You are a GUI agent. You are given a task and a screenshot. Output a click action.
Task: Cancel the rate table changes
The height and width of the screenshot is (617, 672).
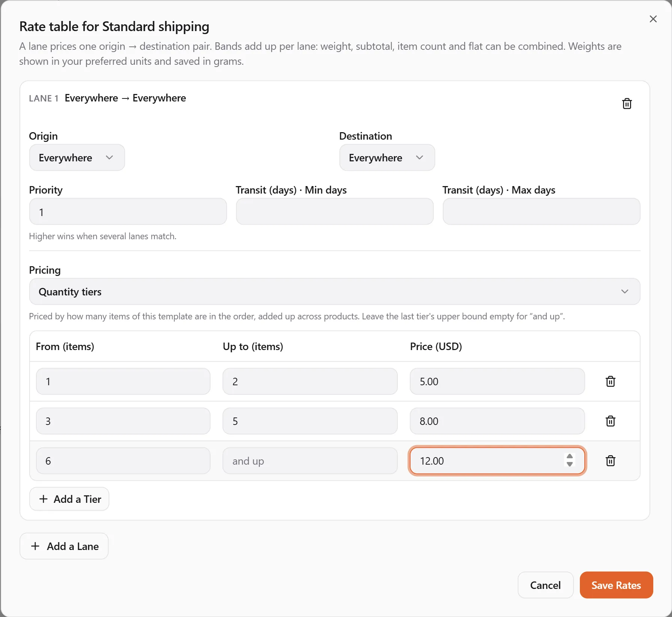pyautogui.click(x=545, y=585)
